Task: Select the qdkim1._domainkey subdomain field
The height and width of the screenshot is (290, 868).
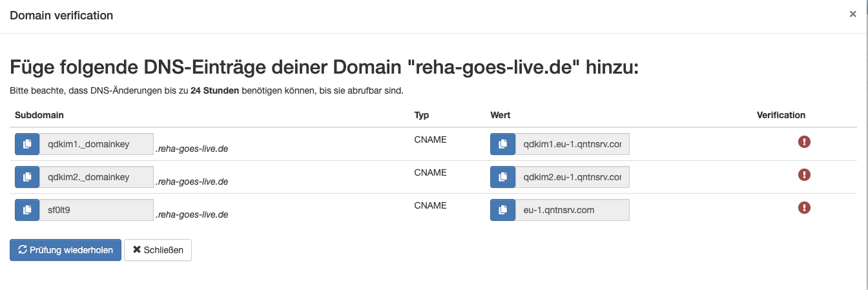Action: click(96, 145)
